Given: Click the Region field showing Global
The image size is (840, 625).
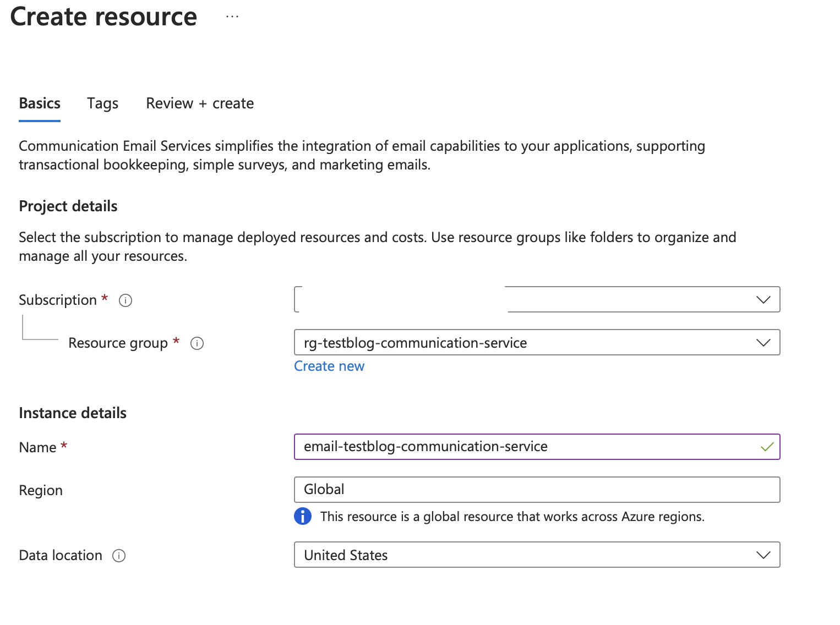Looking at the screenshot, I should point(495,489).
